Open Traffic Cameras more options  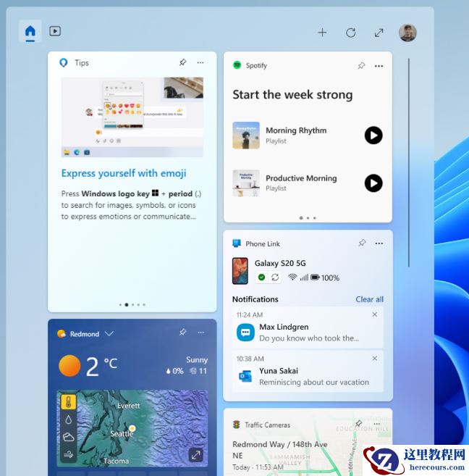[377, 424]
